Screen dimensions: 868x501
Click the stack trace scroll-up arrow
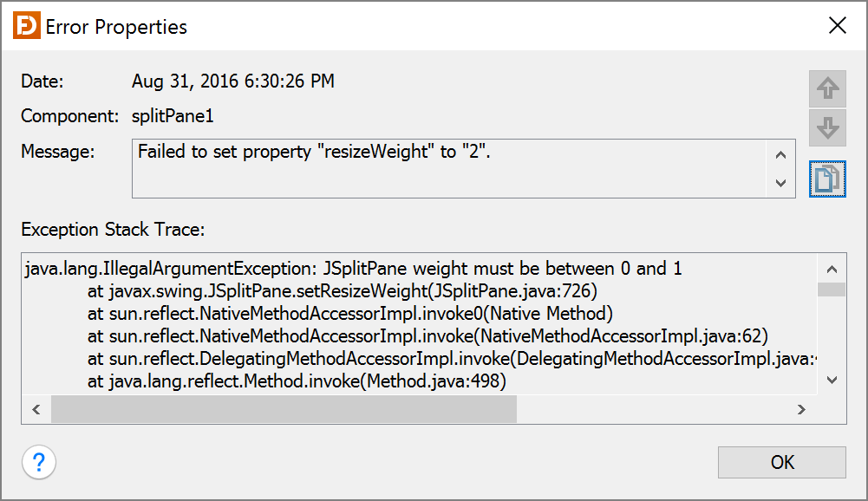[x=832, y=269]
